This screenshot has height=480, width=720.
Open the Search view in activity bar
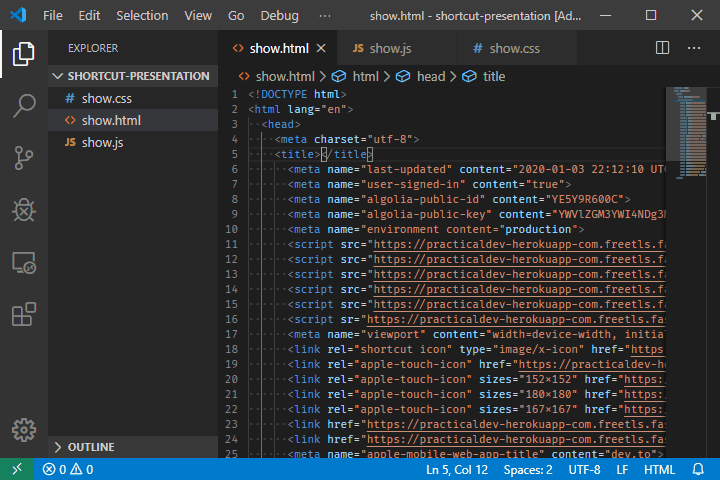click(x=24, y=106)
